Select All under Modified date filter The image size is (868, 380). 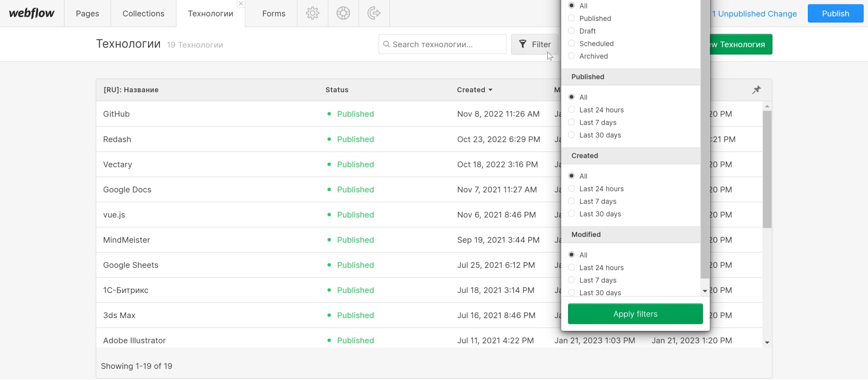pyautogui.click(x=571, y=255)
